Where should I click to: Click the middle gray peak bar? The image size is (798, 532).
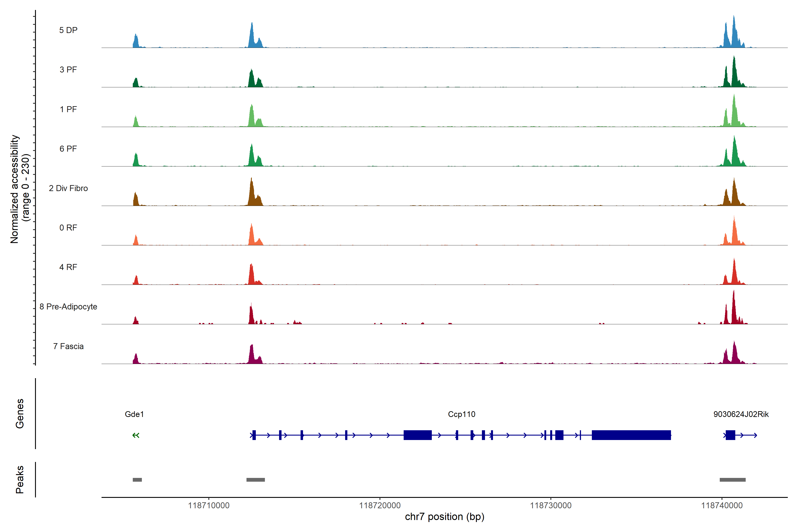256,480
